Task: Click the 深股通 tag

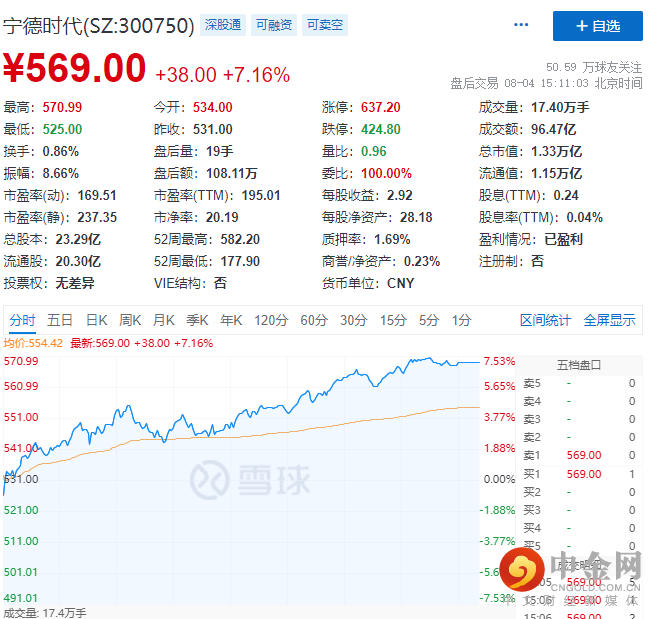Action: pos(223,25)
